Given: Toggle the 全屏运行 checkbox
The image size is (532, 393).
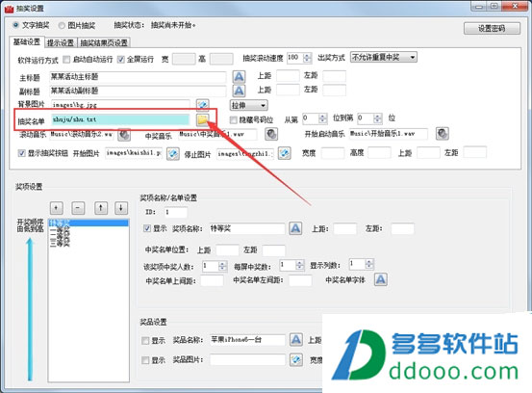Looking at the screenshot, I should pos(121,60).
